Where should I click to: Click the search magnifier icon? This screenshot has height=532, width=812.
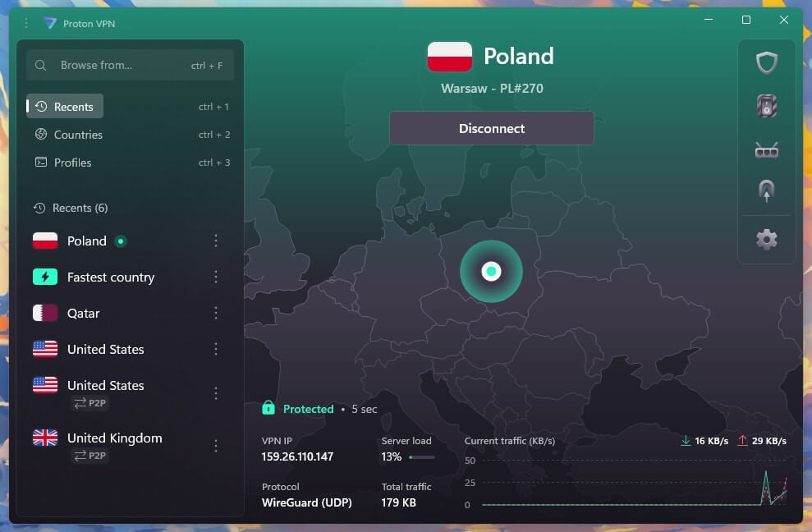40,66
